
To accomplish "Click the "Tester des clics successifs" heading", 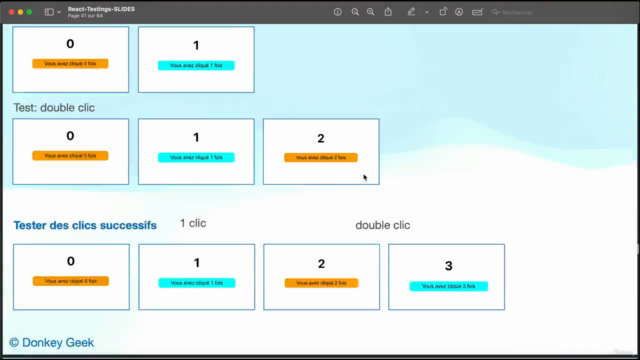I will (85, 225).
